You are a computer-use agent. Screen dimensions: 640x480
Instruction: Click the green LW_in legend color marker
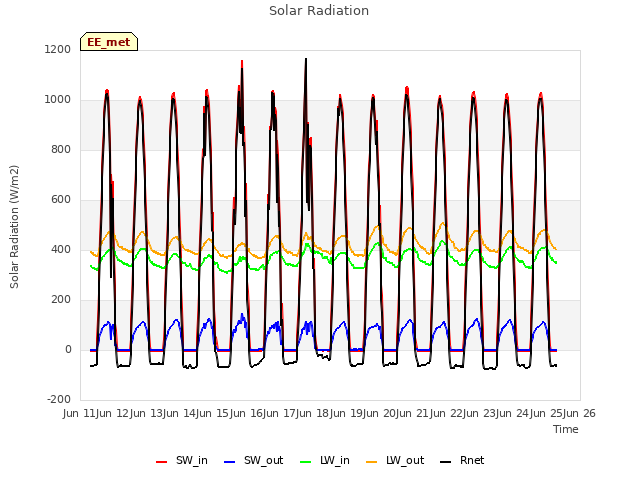click(306, 462)
